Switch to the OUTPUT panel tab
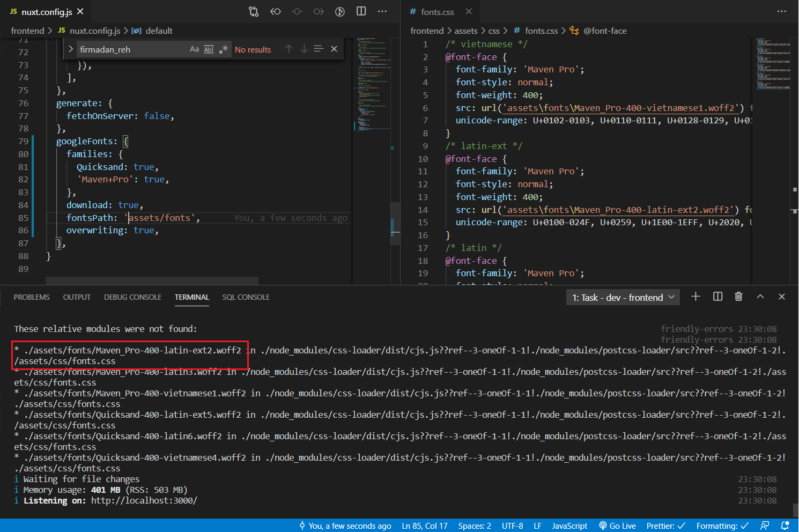Viewport: 799px width, 532px height. pyautogui.click(x=77, y=297)
